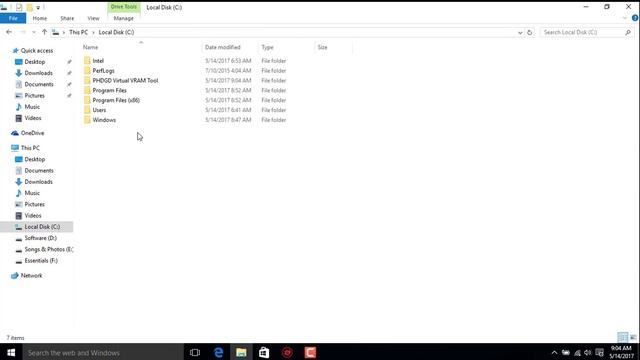The height and width of the screenshot is (360, 640).
Task: Click the Forward navigation arrow
Action: pyautogui.click(x=23, y=32)
